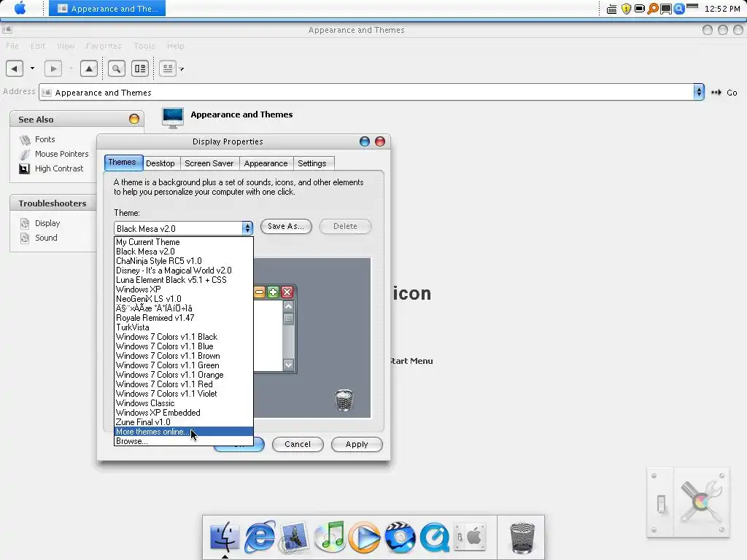The width and height of the screenshot is (747, 560).
Task: Open the orange media player dock icon
Action: pyautogui.click(x=365, y=537)
